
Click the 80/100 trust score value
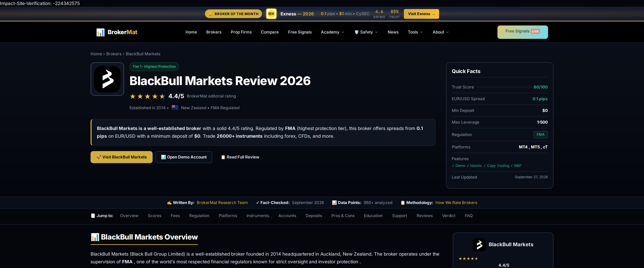(541, 87)
